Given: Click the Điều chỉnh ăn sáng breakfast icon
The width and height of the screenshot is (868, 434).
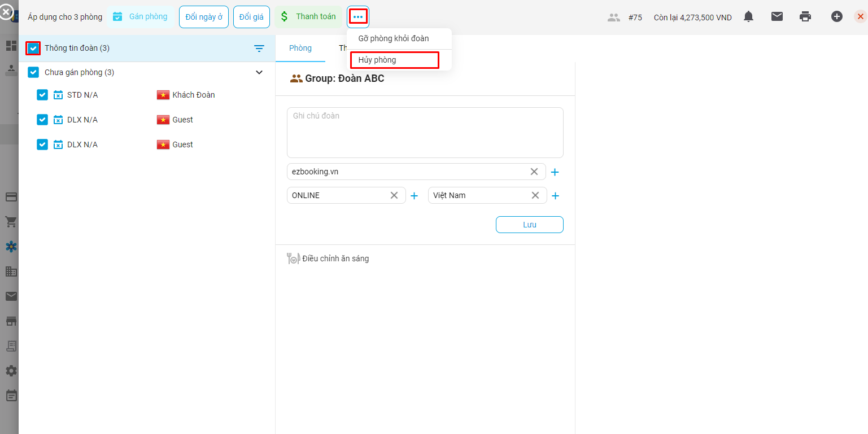Looking at the screenshot, I should tap(293, 258).
